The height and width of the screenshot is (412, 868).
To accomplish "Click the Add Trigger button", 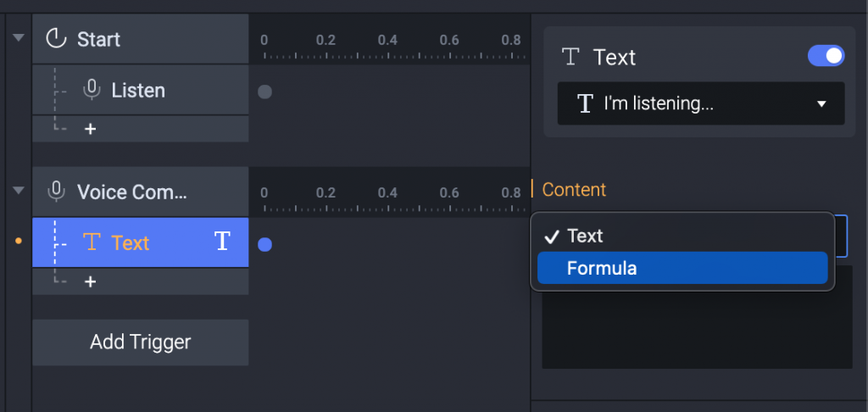I will click(141, 342).
